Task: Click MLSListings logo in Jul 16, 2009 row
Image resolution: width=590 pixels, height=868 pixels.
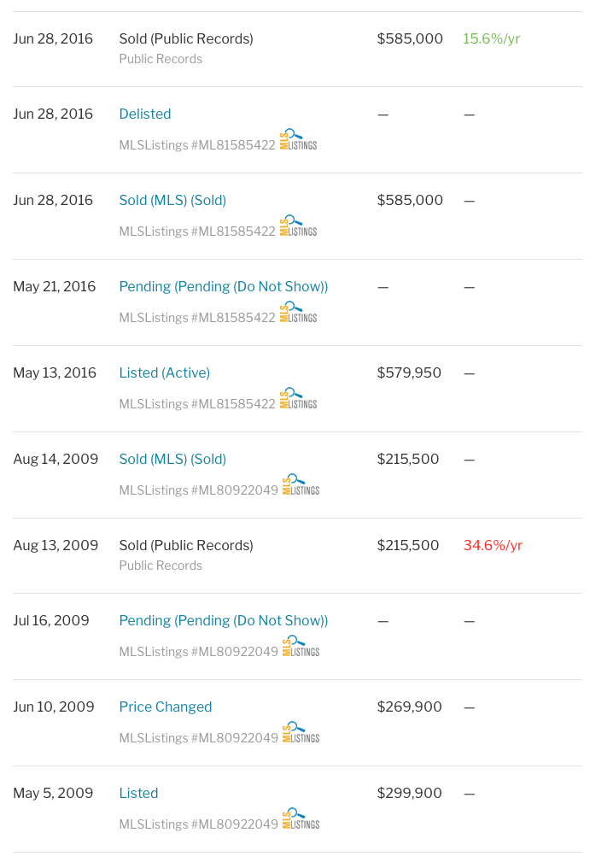Action: pos(301,647)
